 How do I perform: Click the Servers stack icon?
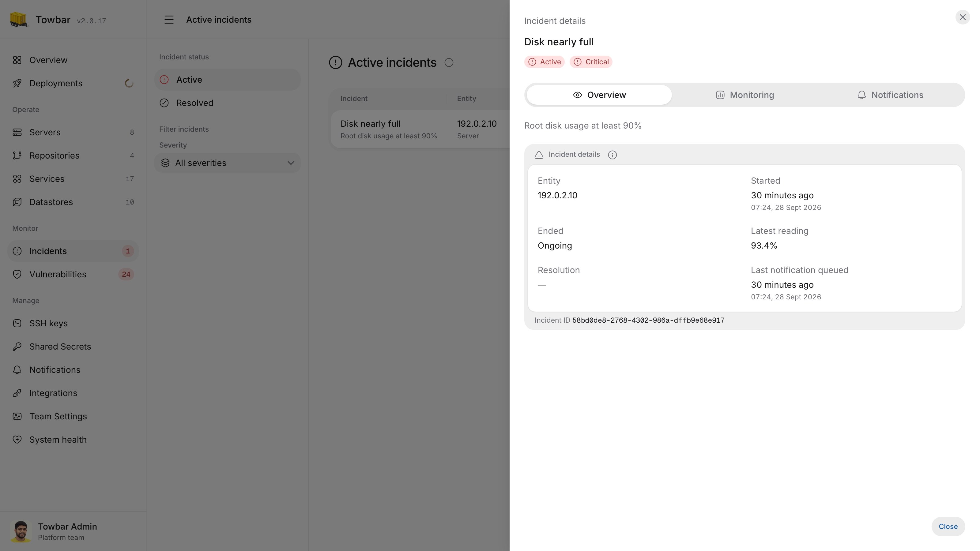(17, 132)
